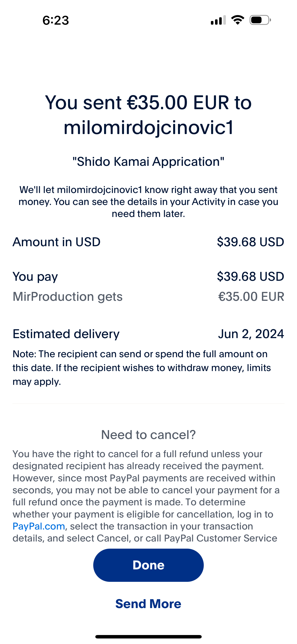Tap the "Shido Kamai Apprication" memo text
This screenshot has width=297, height=644.
[148, 161]
